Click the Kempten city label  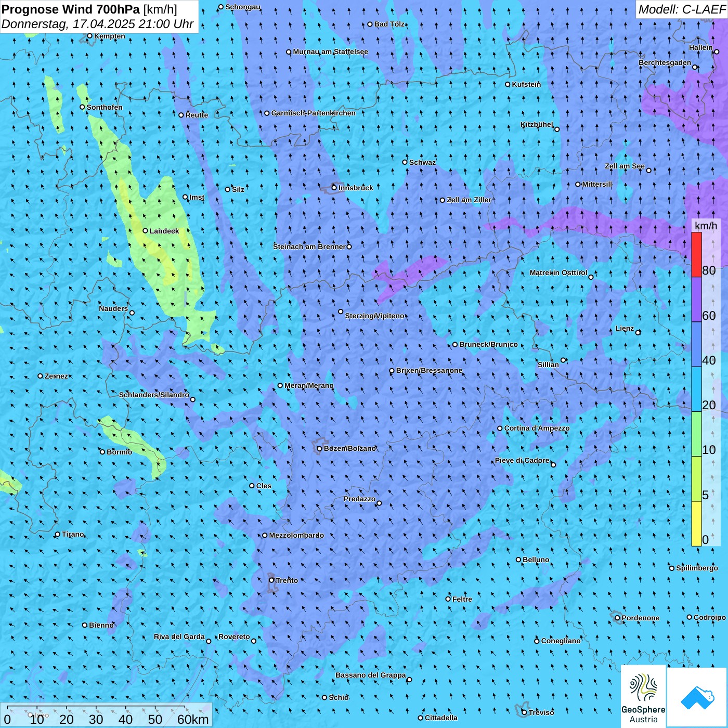click(x=109, y=36)
